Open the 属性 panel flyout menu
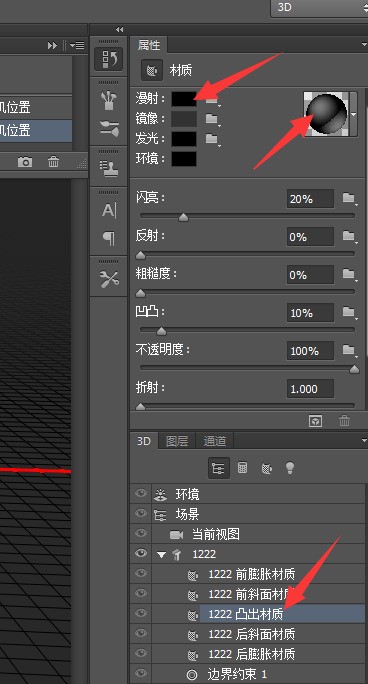 click(364, 45)
